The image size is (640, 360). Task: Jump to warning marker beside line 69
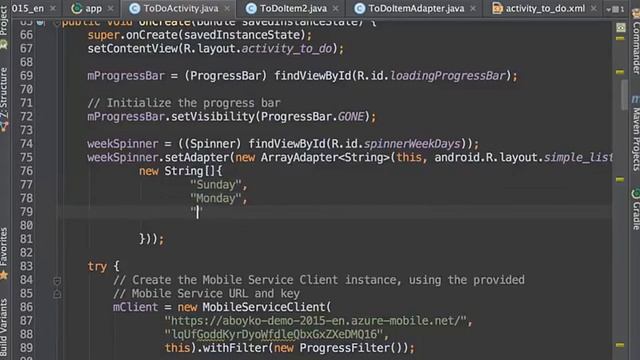(620, 72)
